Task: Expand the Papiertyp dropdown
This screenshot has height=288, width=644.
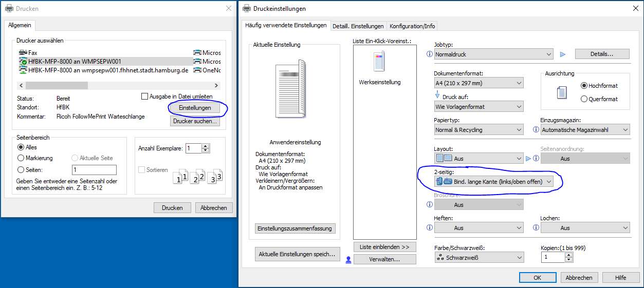Action: click(479, 130)
